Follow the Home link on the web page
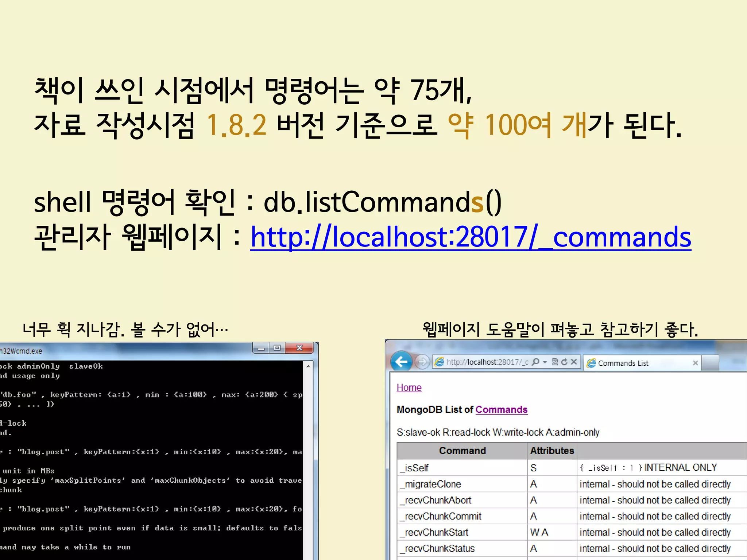Viewport: 747px width, 560px height. (x=409, y=388)
